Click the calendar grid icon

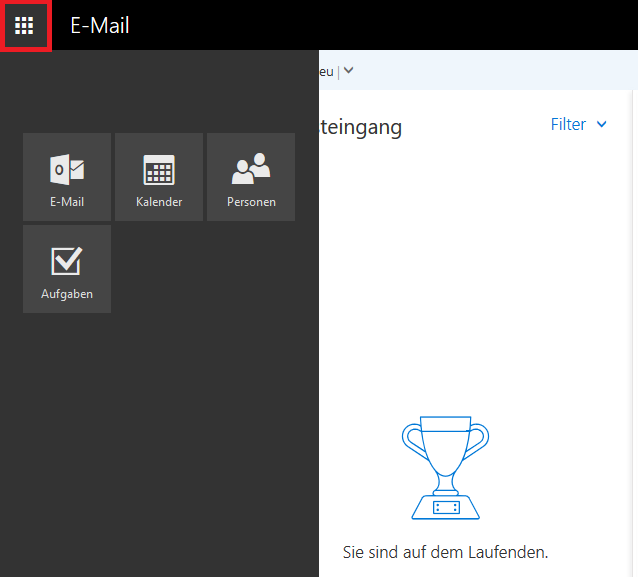pos(159,170)
